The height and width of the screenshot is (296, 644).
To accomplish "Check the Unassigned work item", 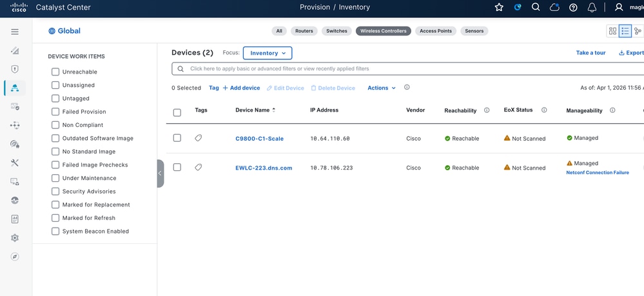I will [55, 85].
